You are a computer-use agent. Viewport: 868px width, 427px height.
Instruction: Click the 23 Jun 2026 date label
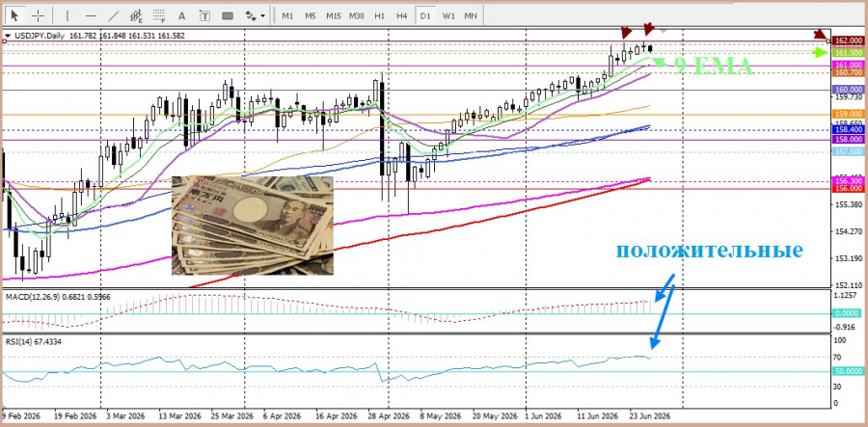[650, 415]
